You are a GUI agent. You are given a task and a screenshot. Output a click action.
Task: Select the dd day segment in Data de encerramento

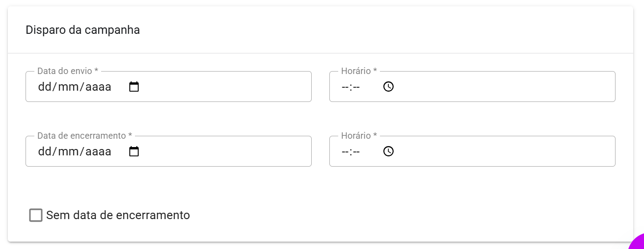44,151
